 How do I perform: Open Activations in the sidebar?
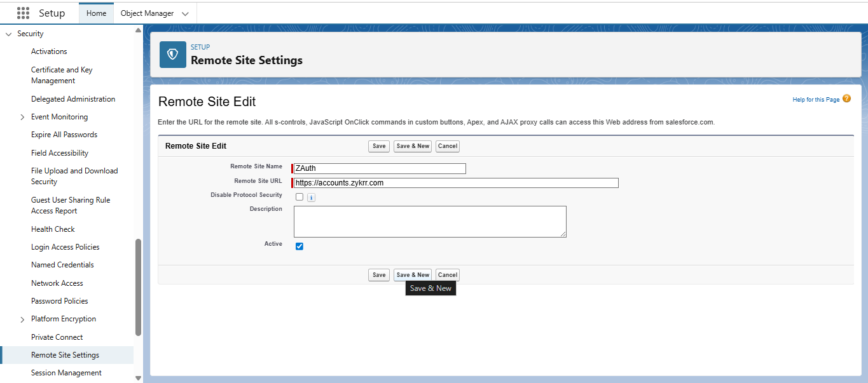49,51
